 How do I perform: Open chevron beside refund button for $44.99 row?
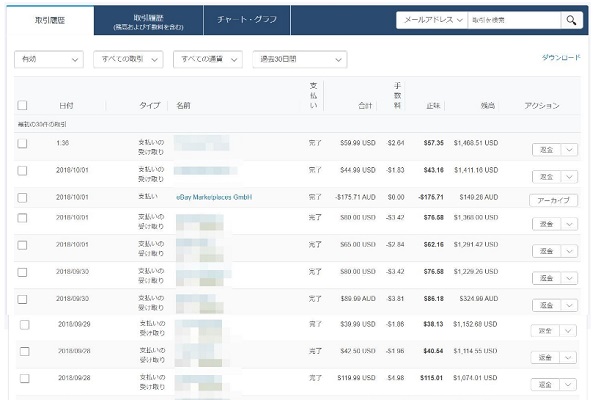[569, 177]
